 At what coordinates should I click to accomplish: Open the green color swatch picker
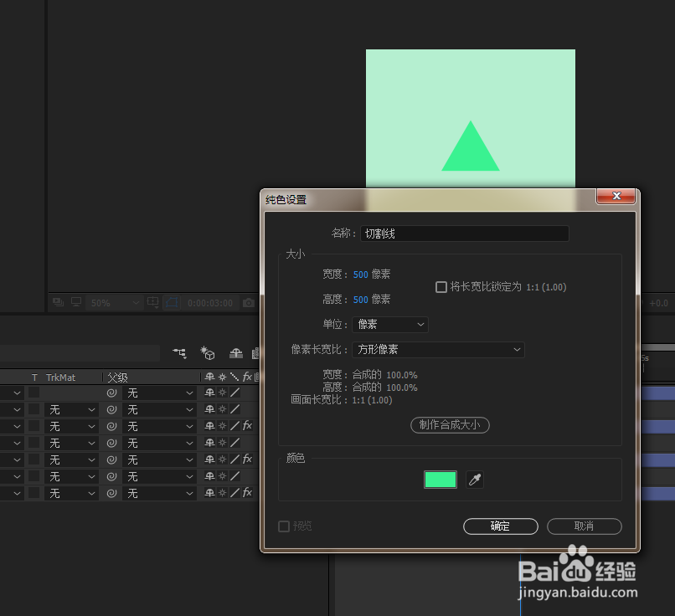(x=441, y=480)
